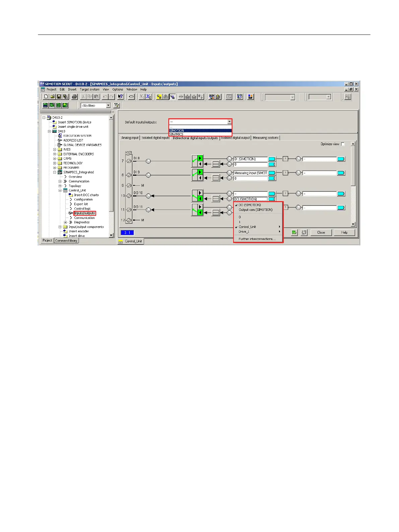Switch to the Measuring sockets tab
Screen dimensions: 399x532
click(266, 138)
